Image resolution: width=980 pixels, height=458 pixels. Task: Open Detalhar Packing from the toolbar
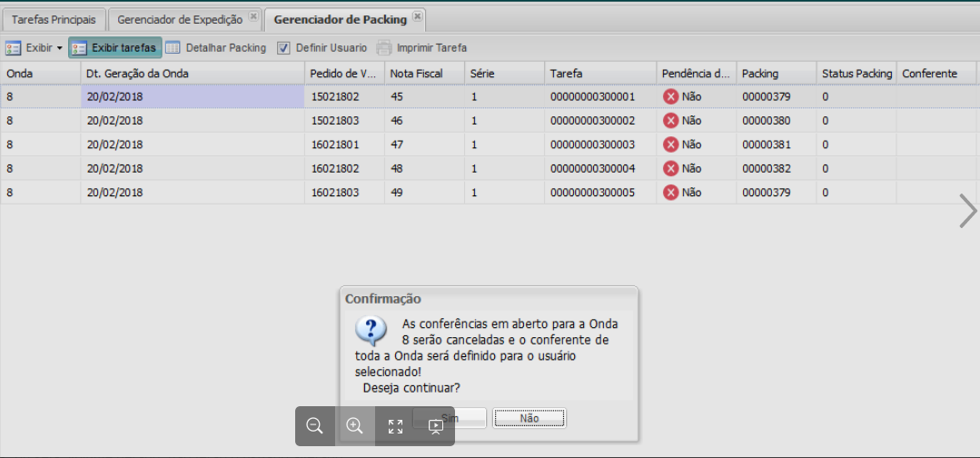click(216, 47)
